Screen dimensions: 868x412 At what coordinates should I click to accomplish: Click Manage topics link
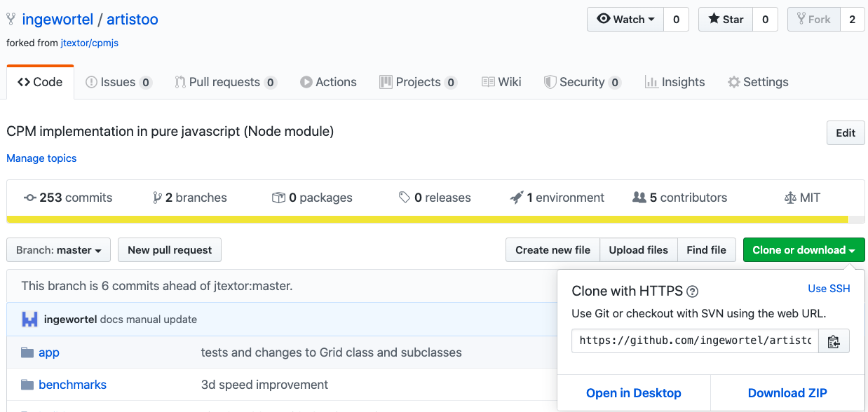click(41, 158)
